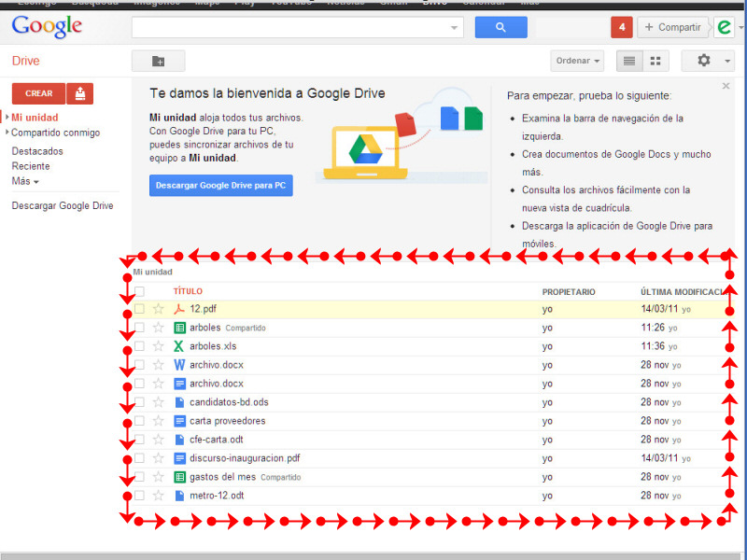The width and height of the screenshot is (747, 560).
Task: Click the + Compartir button
Action: point(672,27)
